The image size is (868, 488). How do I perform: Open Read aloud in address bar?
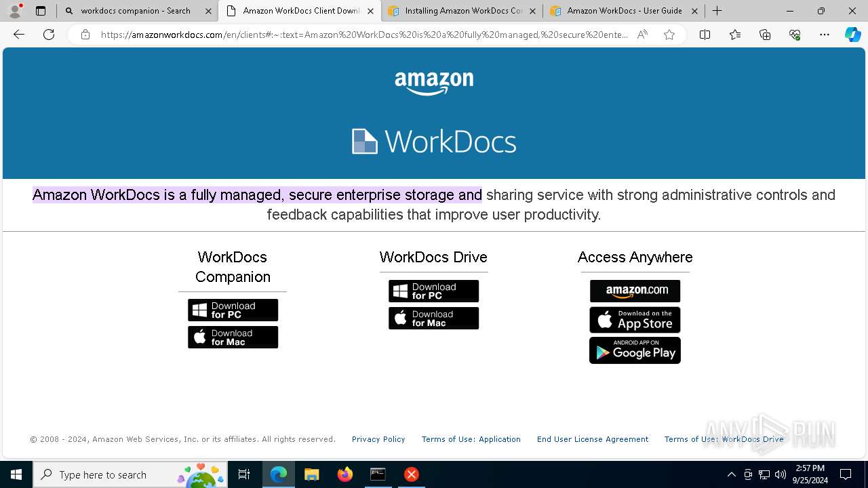click(x=642, y=35)
